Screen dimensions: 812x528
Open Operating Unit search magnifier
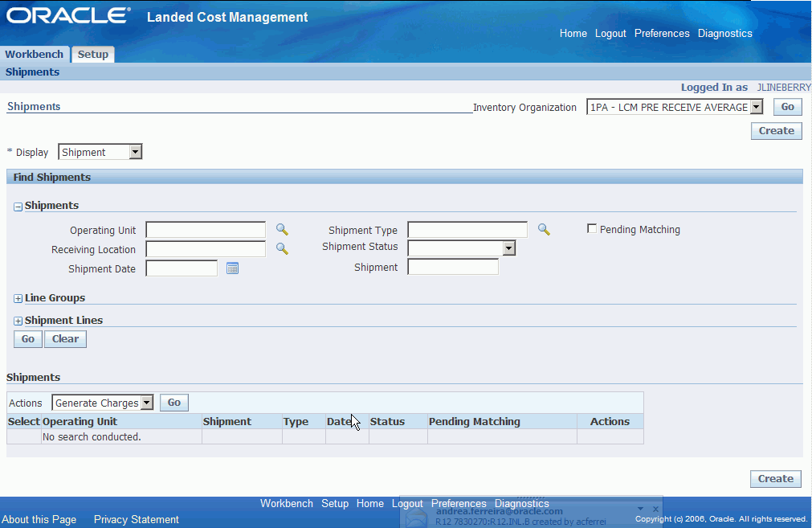282,230
